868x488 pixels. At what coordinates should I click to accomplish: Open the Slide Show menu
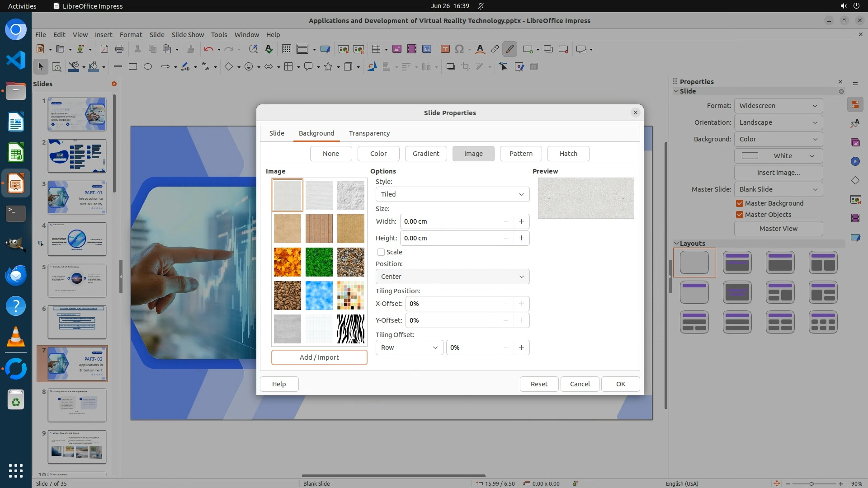pos(188,35)
